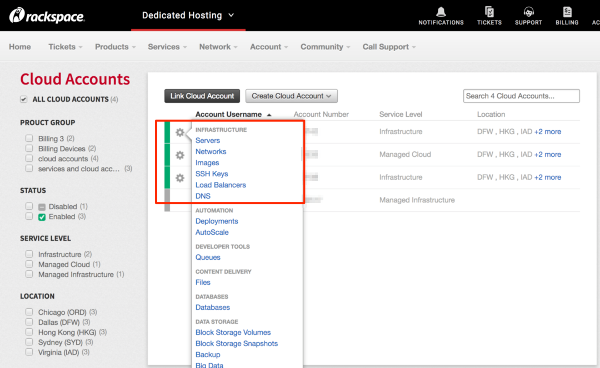Check the Managed Infrastructure filter checkbox
Screen dimensions: 600x368
tap(29, 274)
